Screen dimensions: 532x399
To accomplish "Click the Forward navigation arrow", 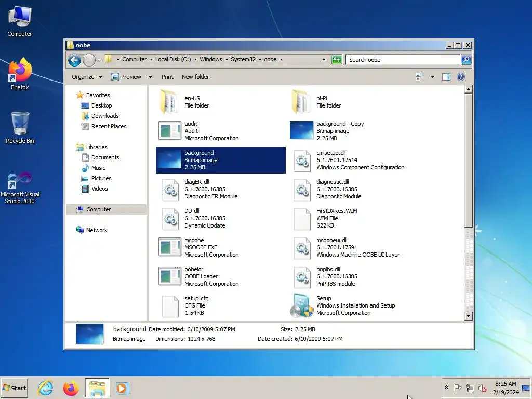I will (89, 60).
